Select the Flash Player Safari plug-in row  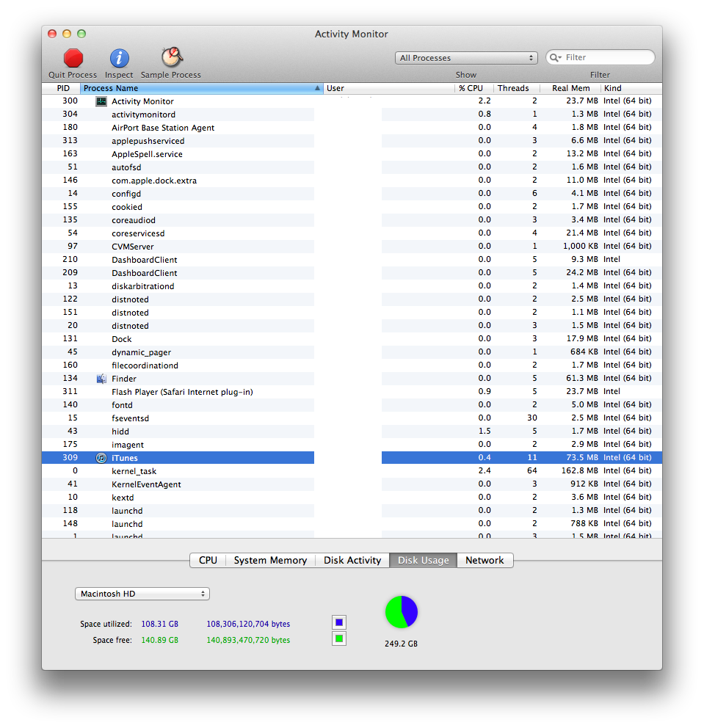352,392
